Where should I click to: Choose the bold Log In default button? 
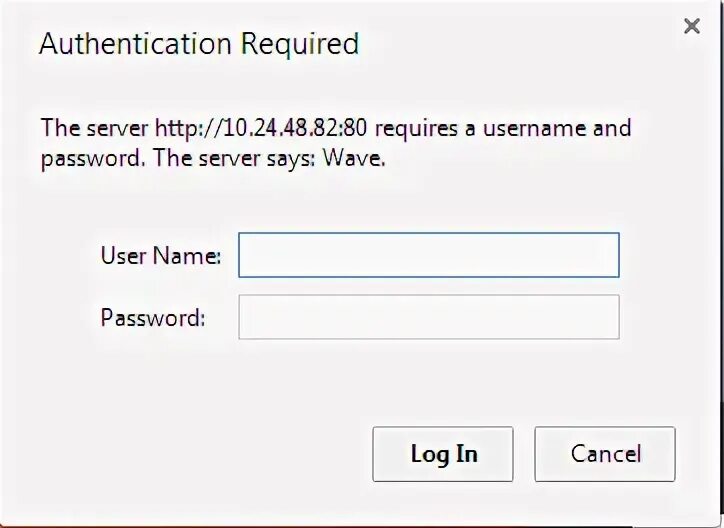[443, 454]
